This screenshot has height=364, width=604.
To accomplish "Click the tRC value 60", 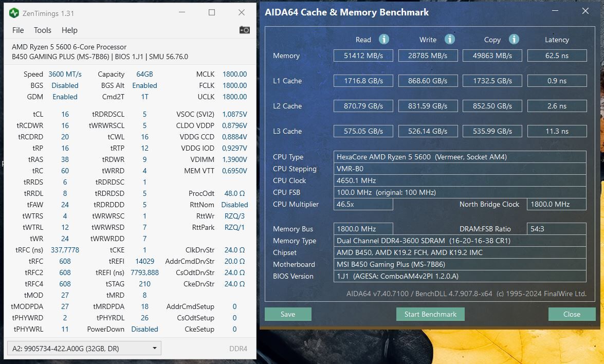I will click(65, 171).
